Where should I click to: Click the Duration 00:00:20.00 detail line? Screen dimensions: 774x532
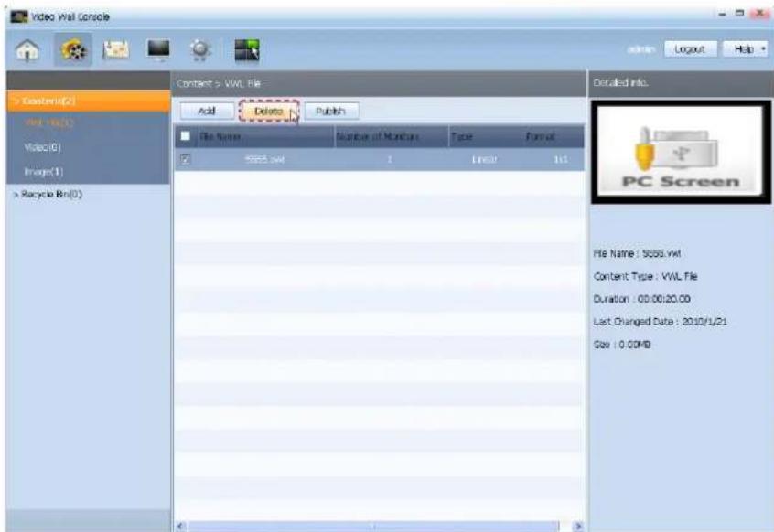(641, 299)
